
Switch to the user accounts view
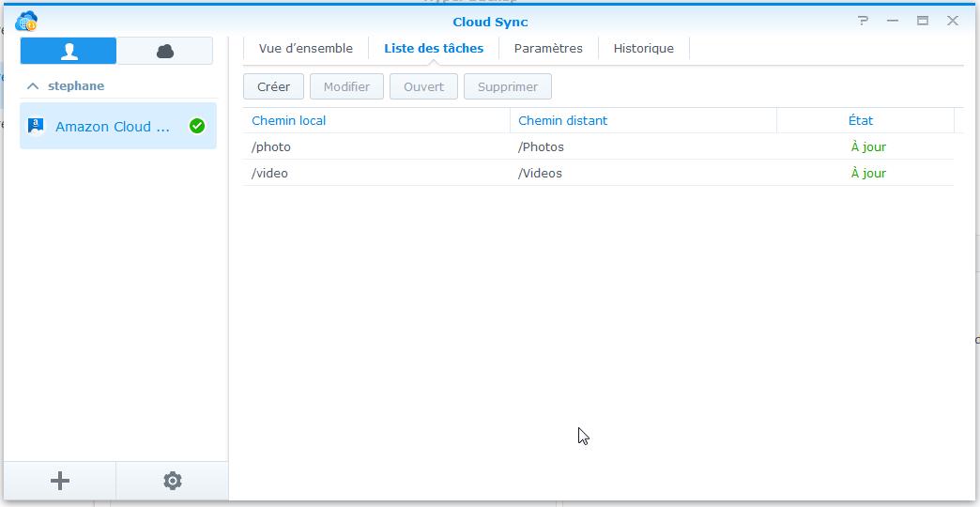click(69, 51)
